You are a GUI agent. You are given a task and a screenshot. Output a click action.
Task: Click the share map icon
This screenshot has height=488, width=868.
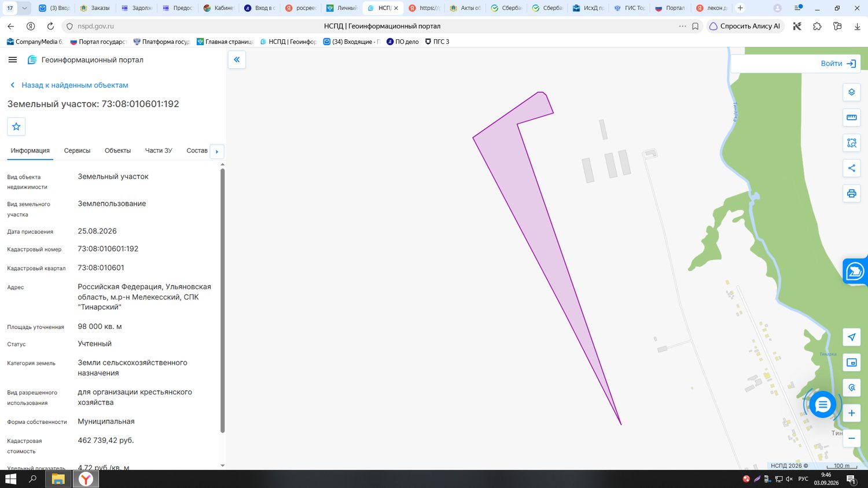click(851, 168)
